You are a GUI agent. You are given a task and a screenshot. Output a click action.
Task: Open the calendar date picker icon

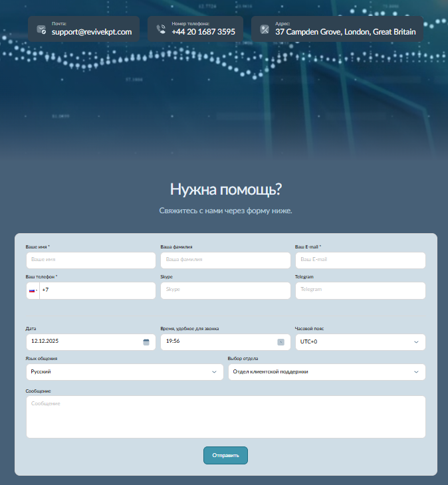tap(146, 342)
